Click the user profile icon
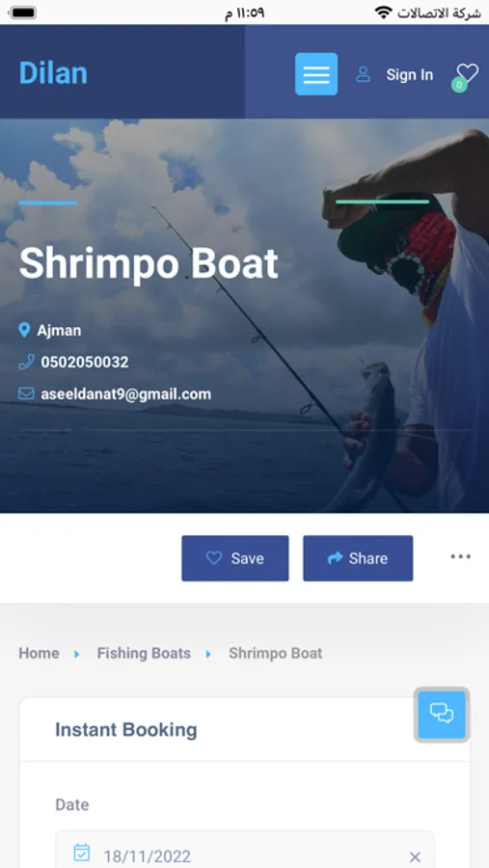 [364, 74]
